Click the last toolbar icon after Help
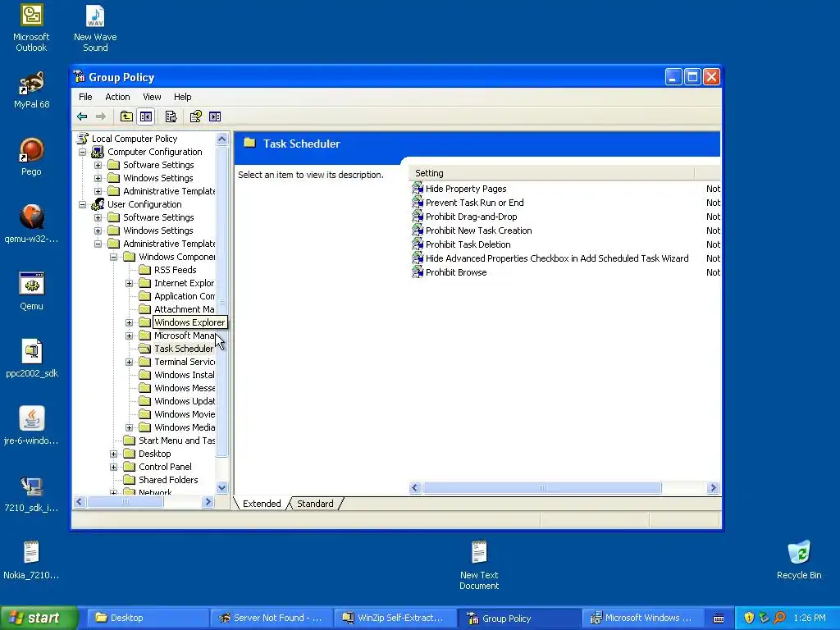 215,116
